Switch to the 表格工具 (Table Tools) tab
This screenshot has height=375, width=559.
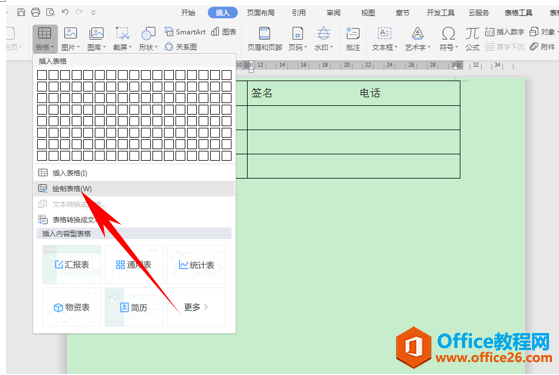tap(518, 13)
